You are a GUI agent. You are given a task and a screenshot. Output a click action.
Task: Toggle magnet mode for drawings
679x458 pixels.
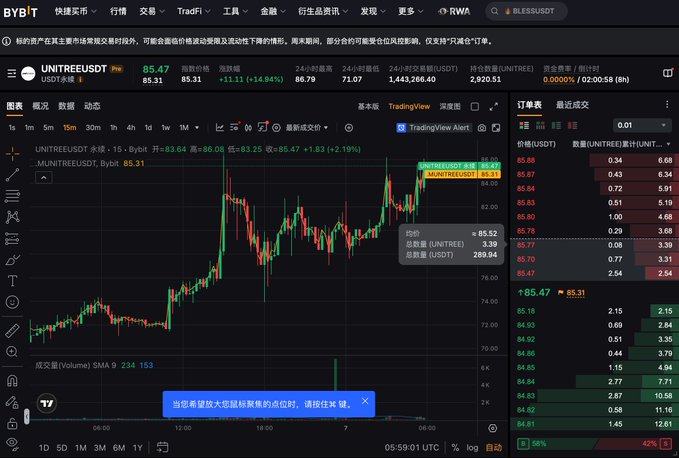[13, 381]
